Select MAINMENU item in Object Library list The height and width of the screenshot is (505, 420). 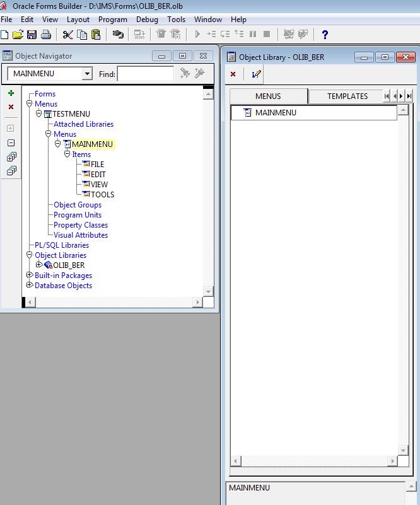click(x=314, y=113)
